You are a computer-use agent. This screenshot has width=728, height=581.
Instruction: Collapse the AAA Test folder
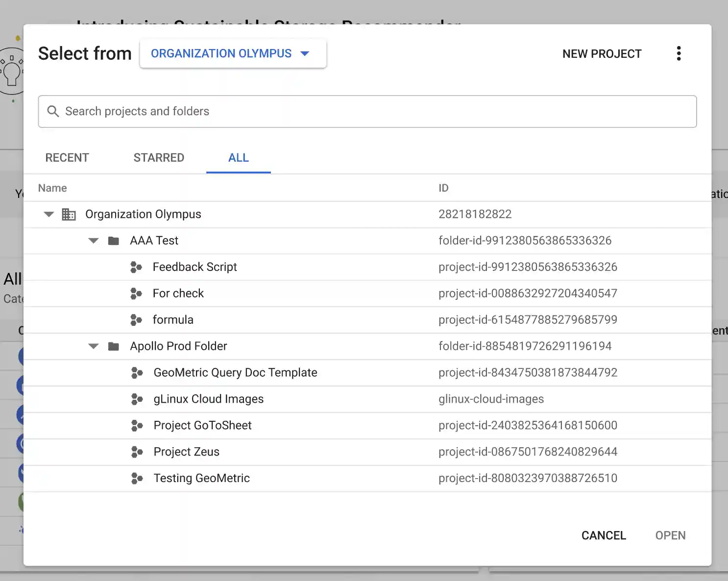coord(94,241)
